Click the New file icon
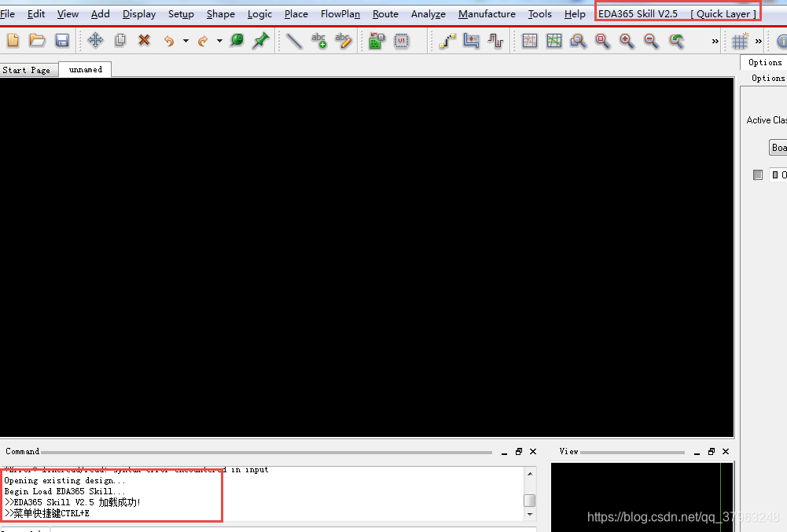Image resolution: width=787 pixels, height=532 pixels. tap(13, 41)
